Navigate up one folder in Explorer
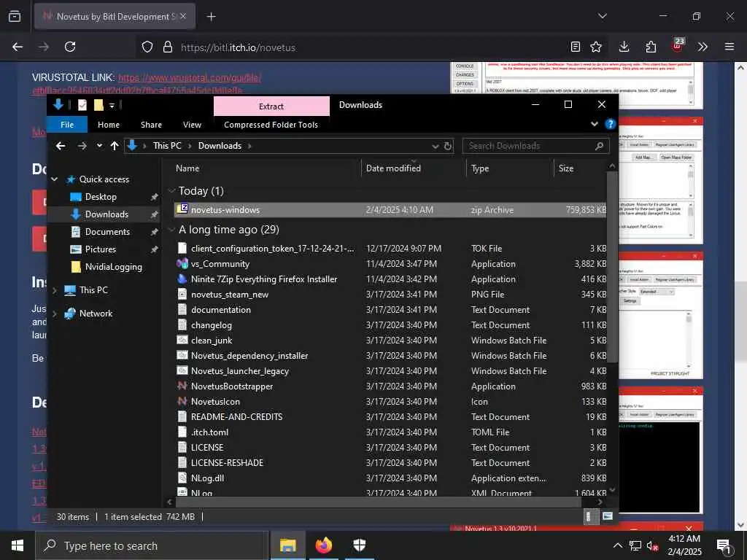This screenshot has height=560, width=747. [x=115, y=146]
